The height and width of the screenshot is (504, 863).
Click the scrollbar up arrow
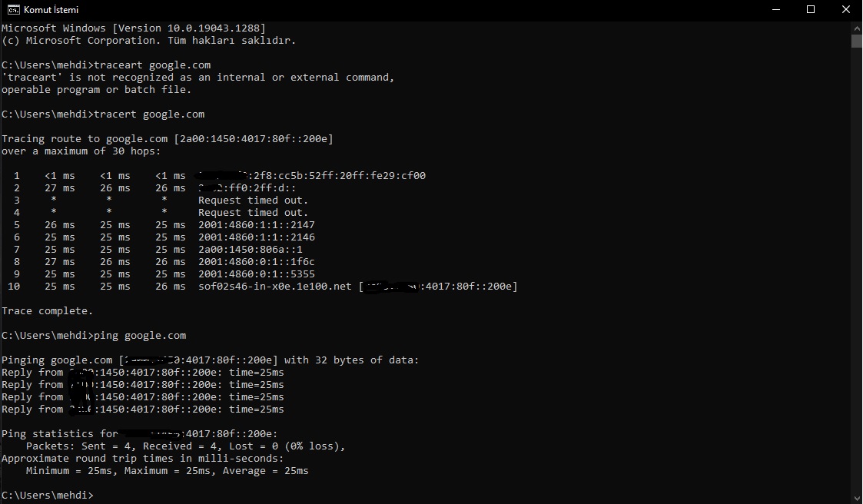point(856,28)
